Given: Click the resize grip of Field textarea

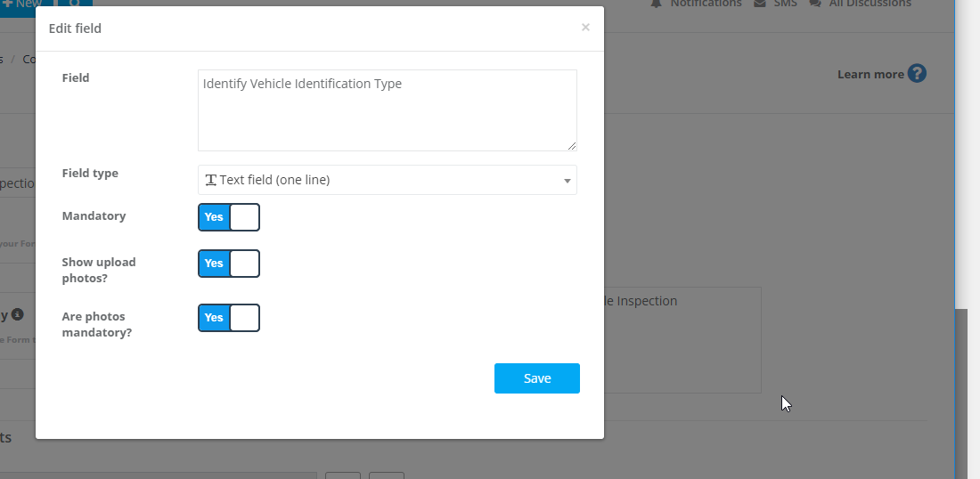Looking at the screenshot, I should tap(572, 145).
